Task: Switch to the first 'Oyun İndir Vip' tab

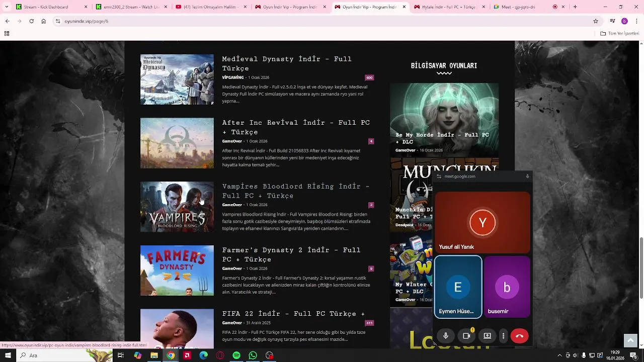Action: point(290,7)
